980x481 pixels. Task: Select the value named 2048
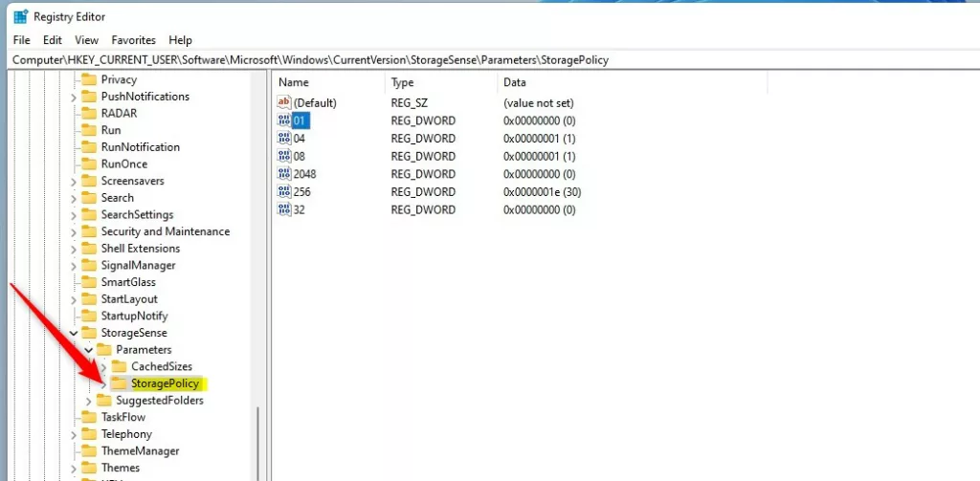click(304, 174)
